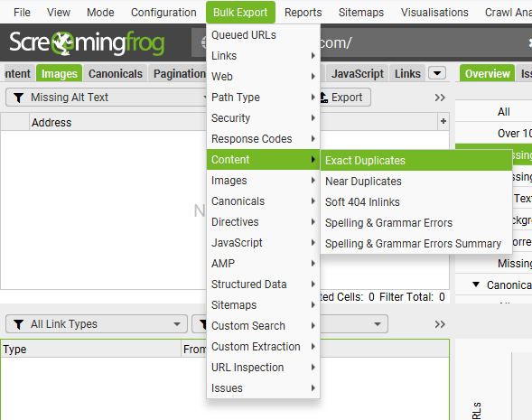Switch to the Links tab
The width and height of the screenshot is (532, 420).
point(407,73)
